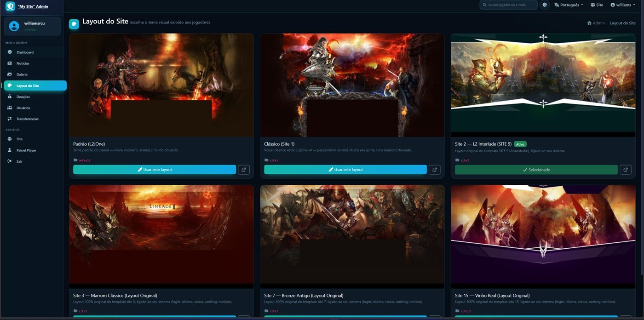This screenshot has width=644, height=320.
Task: Click the palette icon beside Layout do Site heading
Action: click(74, 24)
